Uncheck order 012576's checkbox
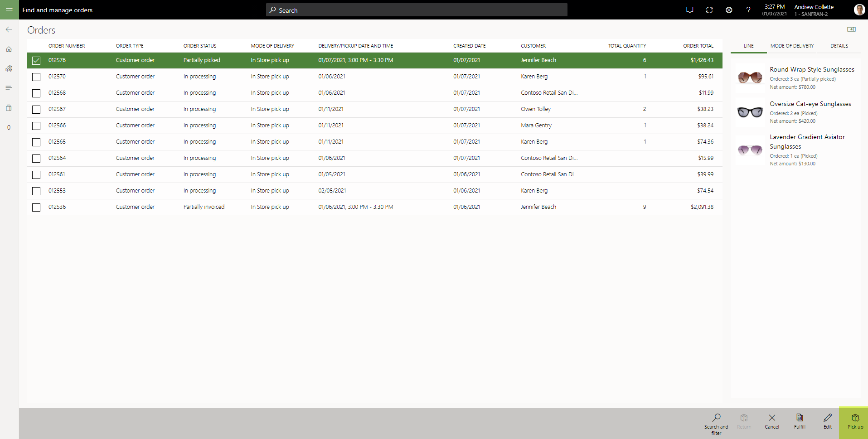This screenshot has width=868, height=439. coord(36,60)
